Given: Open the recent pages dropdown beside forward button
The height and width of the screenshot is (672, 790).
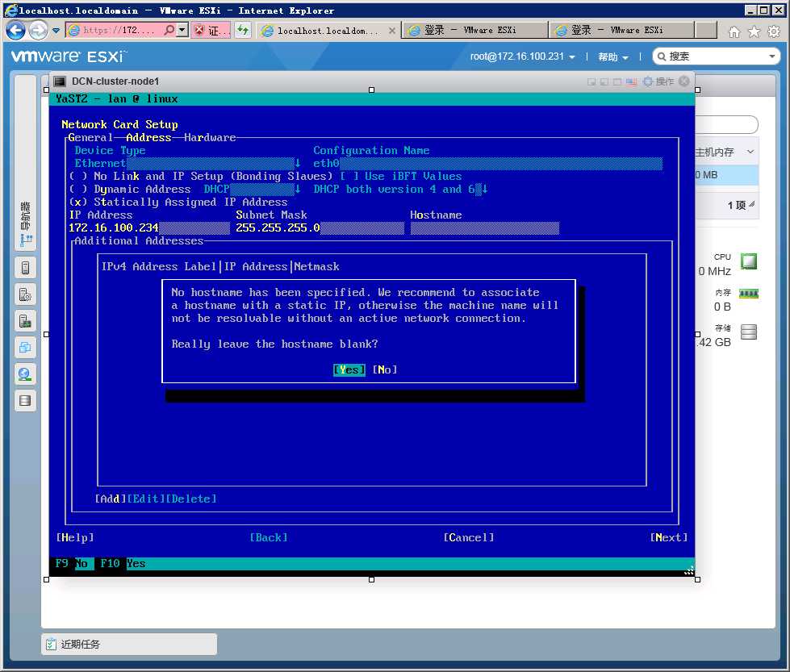Looking at the screenshot, I should coord(56,31).
